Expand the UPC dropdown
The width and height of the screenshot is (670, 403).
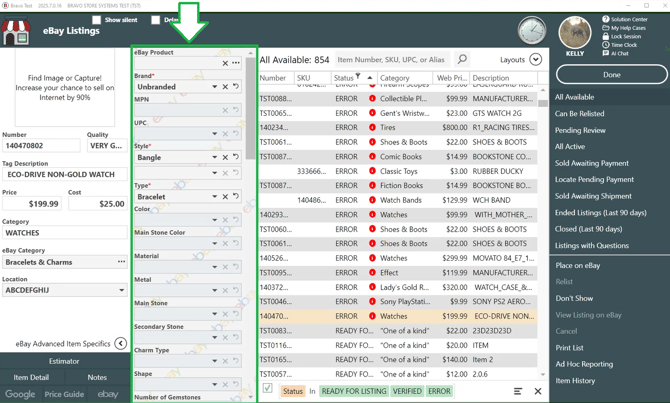click(x=215, y=134)
